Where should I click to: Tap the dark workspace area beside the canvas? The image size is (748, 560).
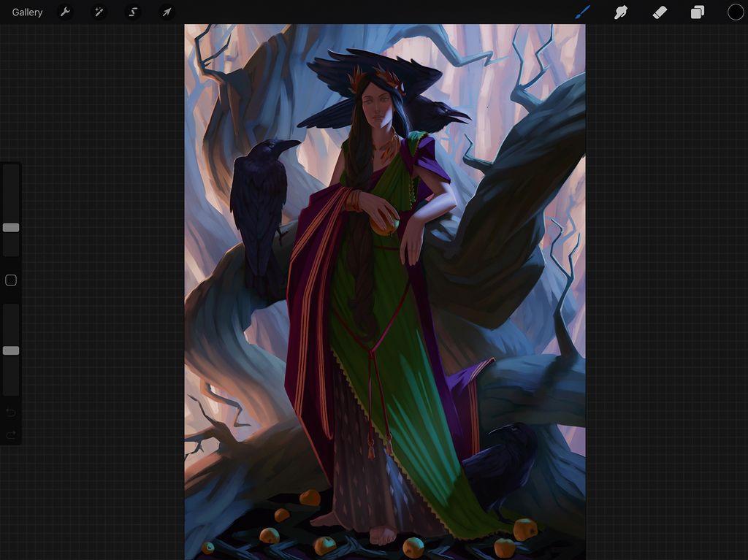95,511
